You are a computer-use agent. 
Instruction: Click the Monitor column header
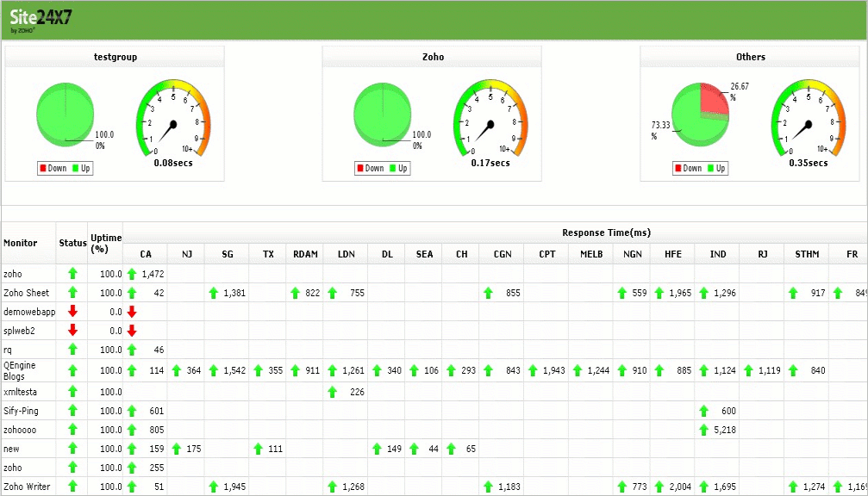point(21,243)
